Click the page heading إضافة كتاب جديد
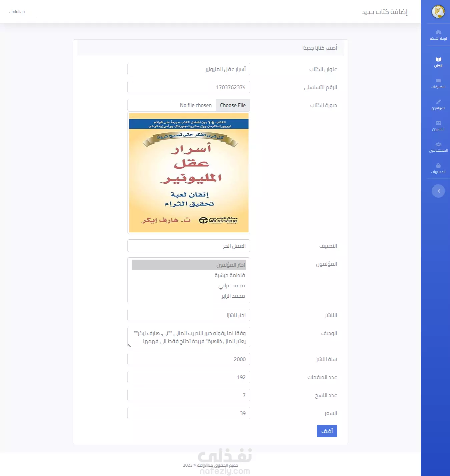Image resolution: width=450 pixels, height=476 pixels. 385,12
